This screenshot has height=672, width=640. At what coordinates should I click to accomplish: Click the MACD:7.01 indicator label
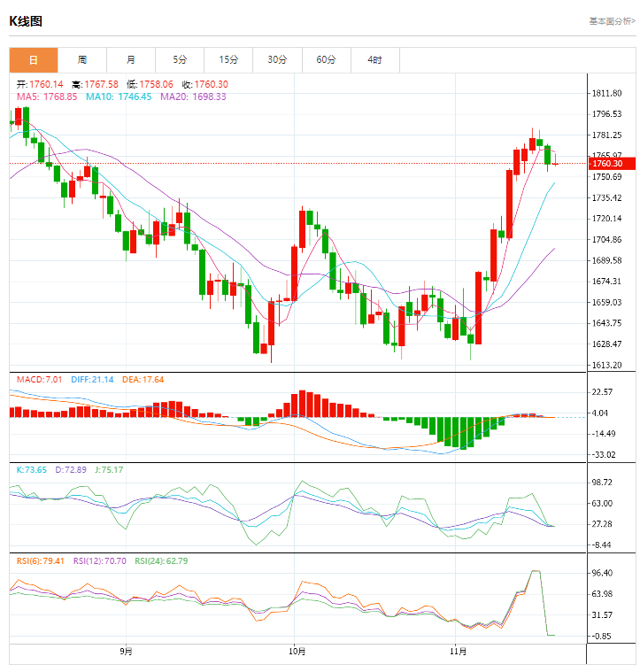(40, 380)
